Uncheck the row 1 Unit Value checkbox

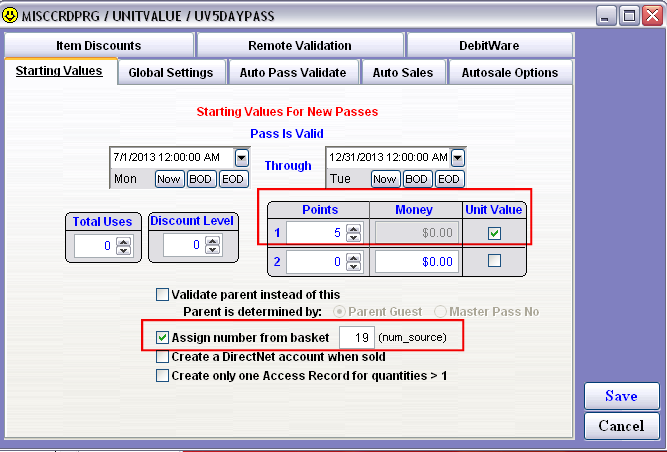[x=494, y=233]
